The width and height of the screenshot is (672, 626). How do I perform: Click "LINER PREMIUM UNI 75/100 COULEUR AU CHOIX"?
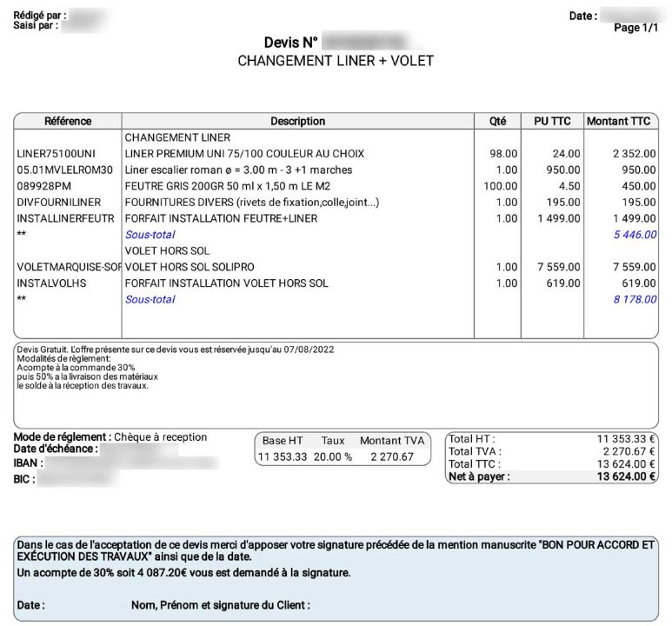(244, 154)
